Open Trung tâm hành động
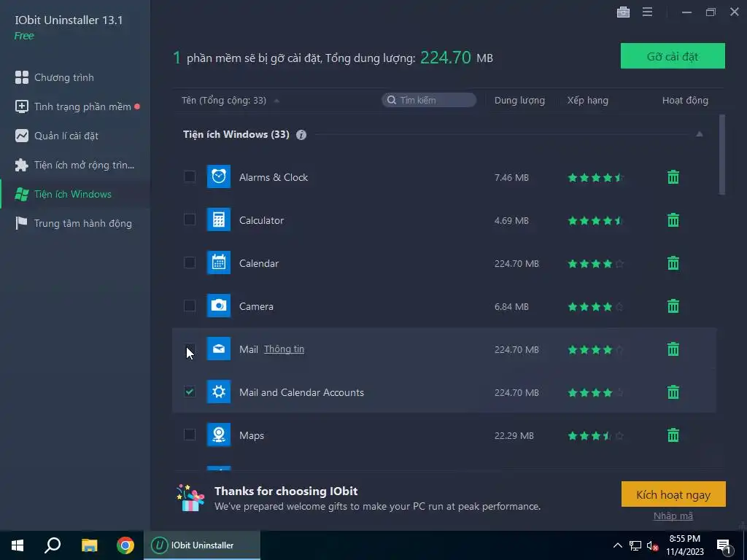The image size is (747, 560). [x=75, y=223]
